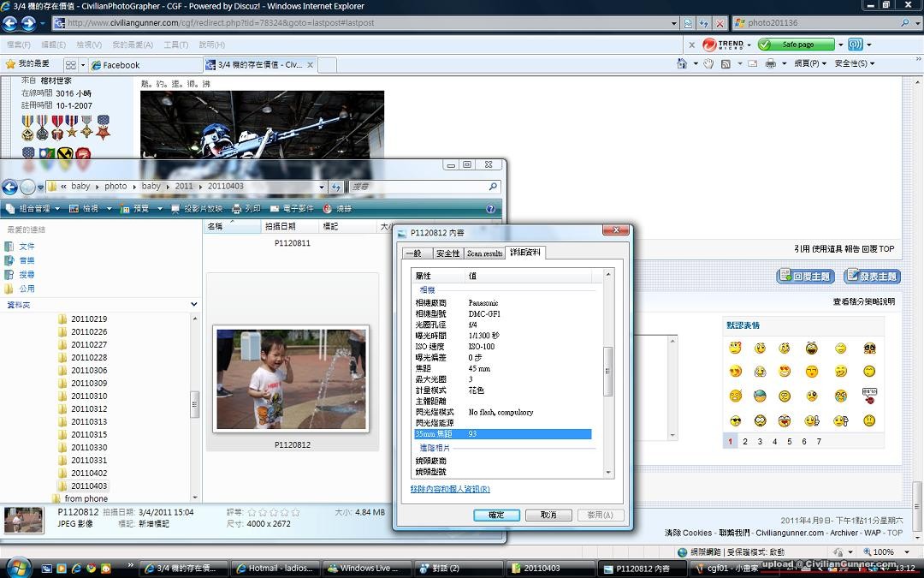Click the properties list scrollbar thumb
Viewport: 924px width, 578px height.
609,370
